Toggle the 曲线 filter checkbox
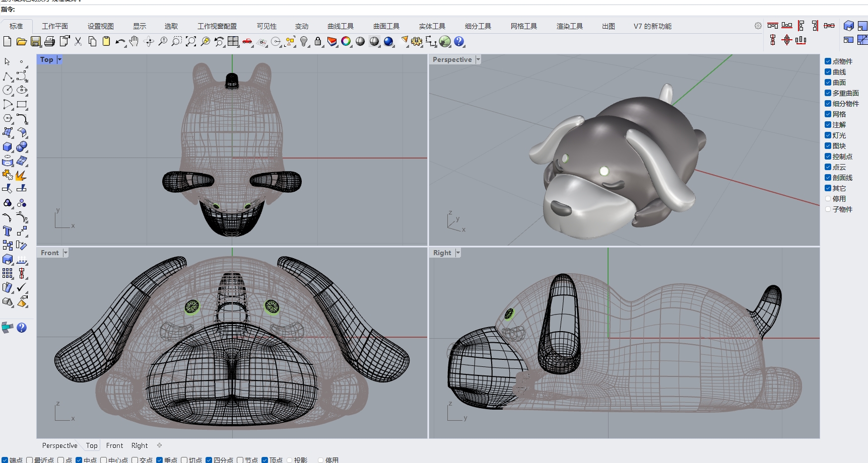Viewport: 868px width, 463px height. (828, 72)
